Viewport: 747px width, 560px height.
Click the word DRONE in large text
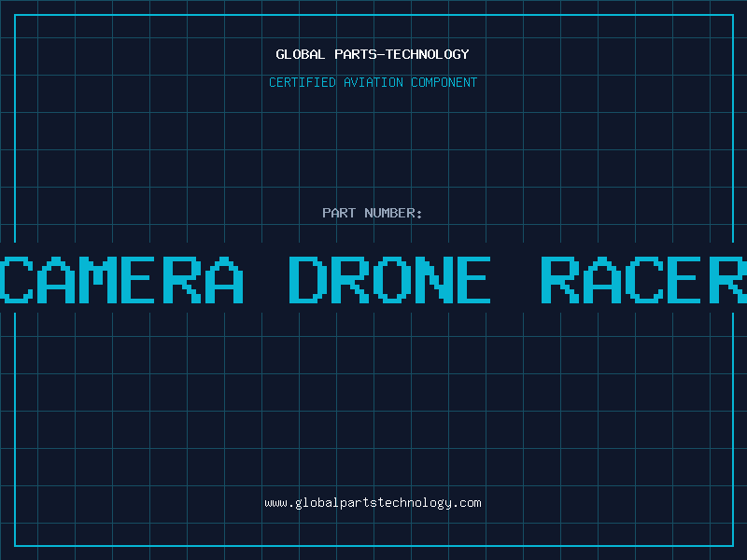tap(389, 280)
